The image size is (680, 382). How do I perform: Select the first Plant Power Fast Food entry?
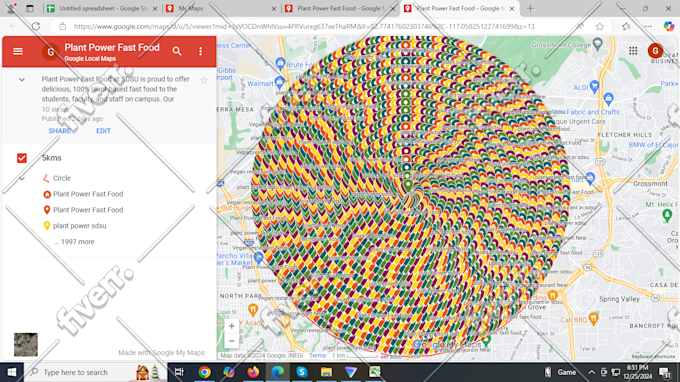(x=88, y=194)
